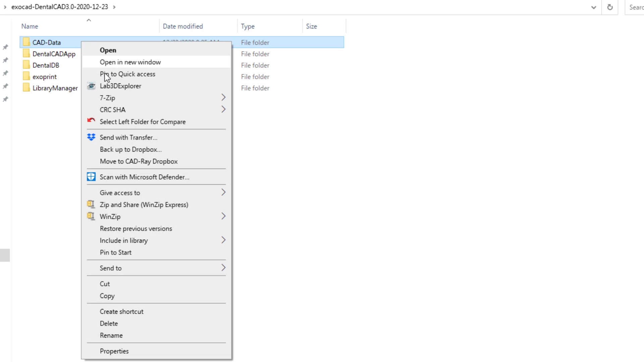Expand the CRC SHA submenu arrow
This screenshot has height=362, width=644.
(x=223, y=109)
